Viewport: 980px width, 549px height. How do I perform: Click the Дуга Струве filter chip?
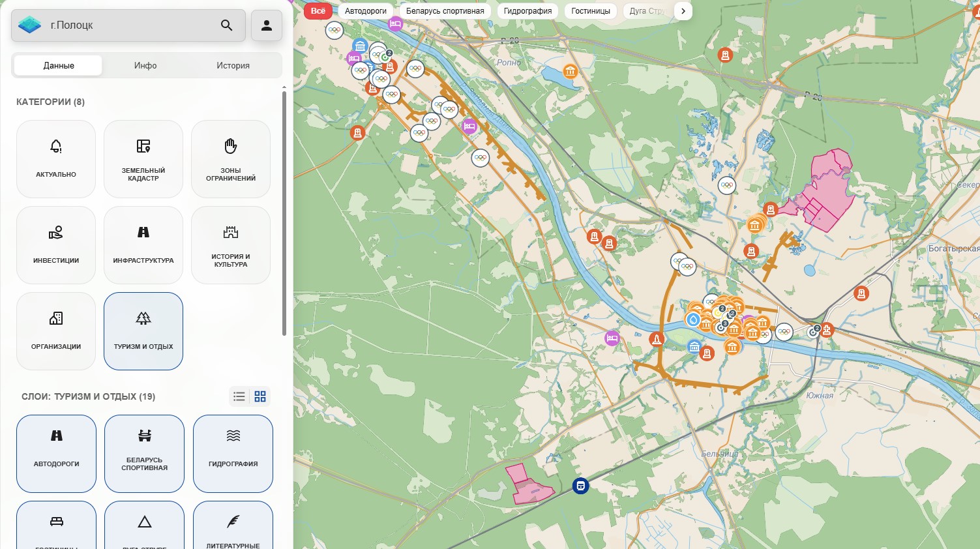[x=646, y=11]
